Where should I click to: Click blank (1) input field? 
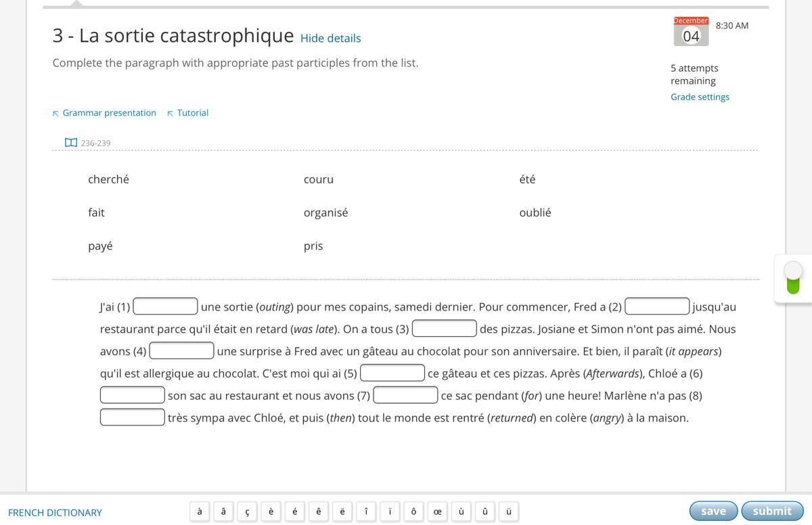[x=165, y=306]
